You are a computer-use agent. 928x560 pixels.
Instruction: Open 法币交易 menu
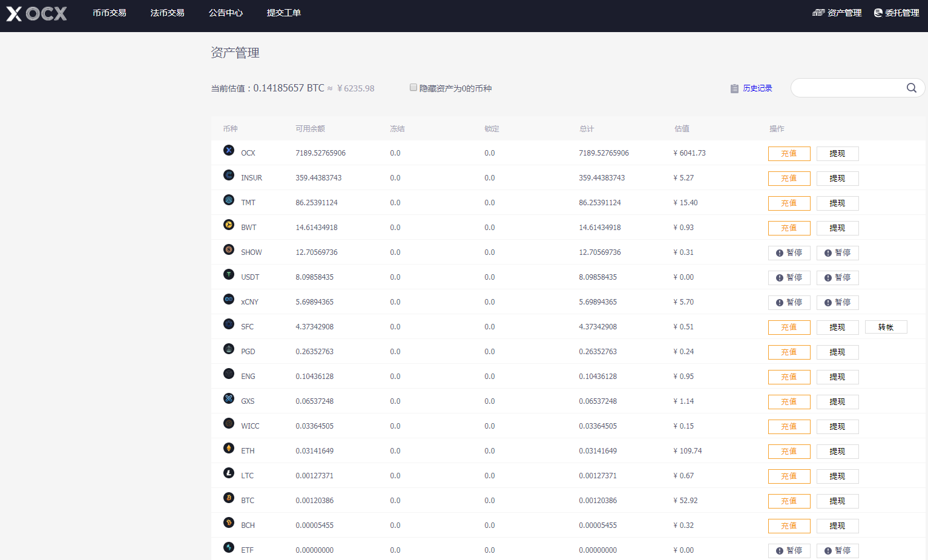168,13
